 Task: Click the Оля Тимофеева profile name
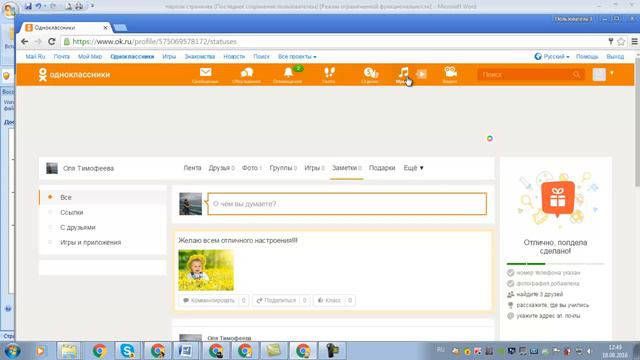click(x=88, y=168)
